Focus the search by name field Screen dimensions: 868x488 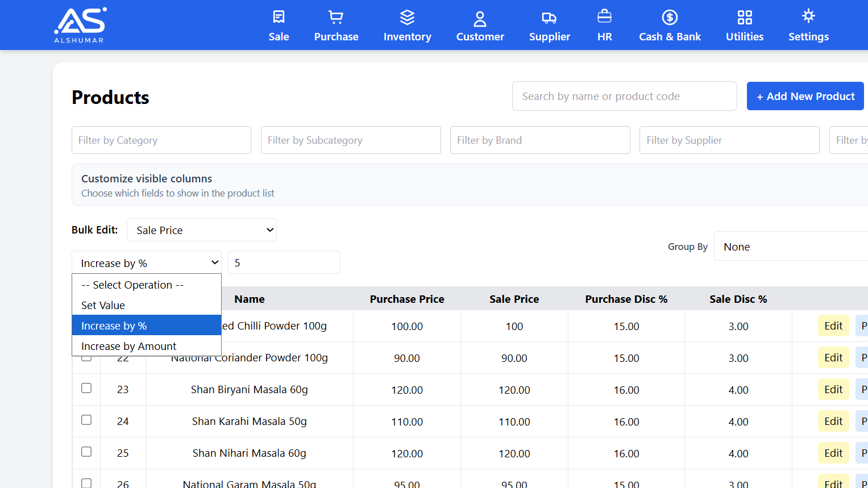click(624, 95)
